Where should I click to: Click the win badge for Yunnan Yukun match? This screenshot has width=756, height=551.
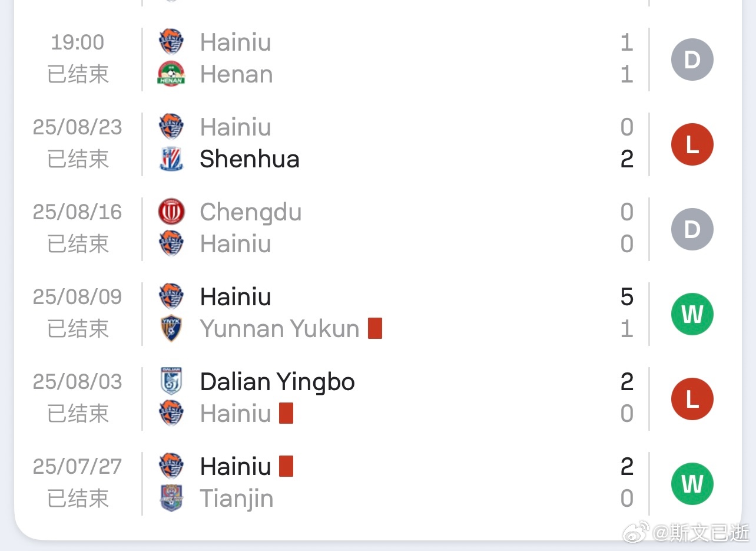click(x=692, y=314)
